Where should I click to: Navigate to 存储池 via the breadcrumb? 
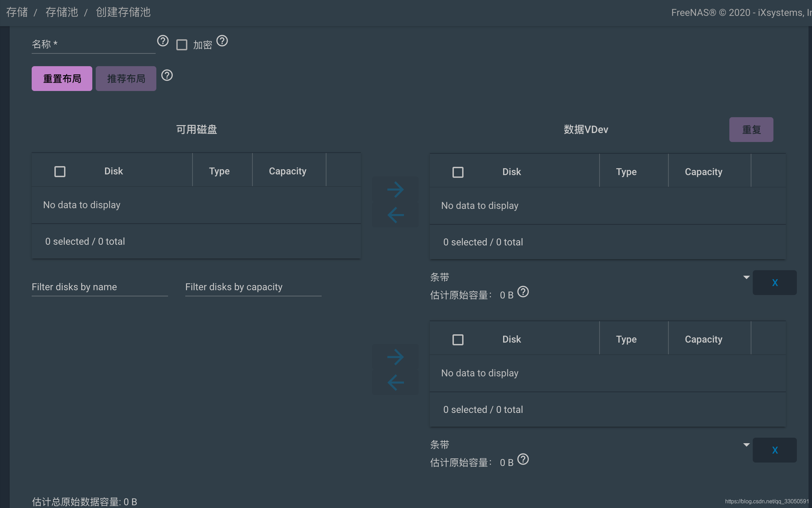point(62,12)
